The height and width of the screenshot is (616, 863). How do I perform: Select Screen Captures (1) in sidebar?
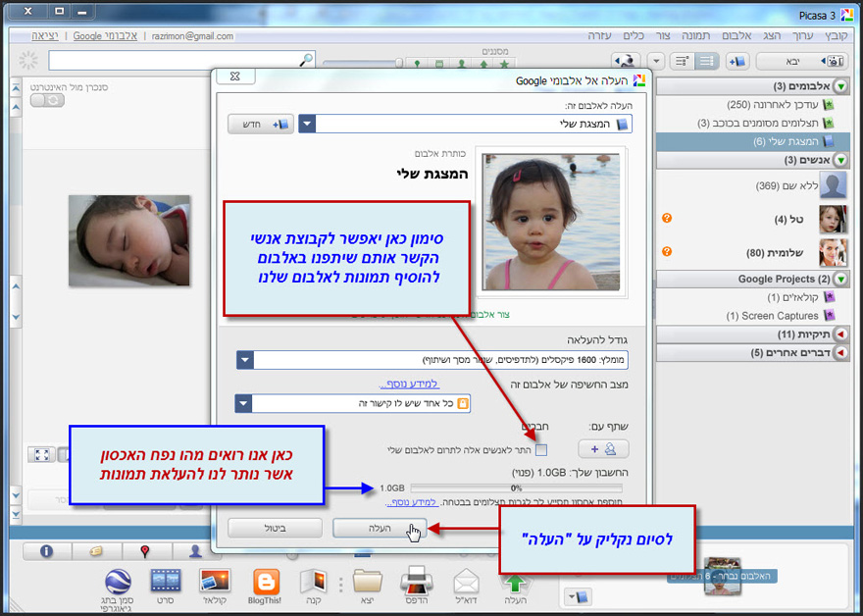(x=781, y=316)
